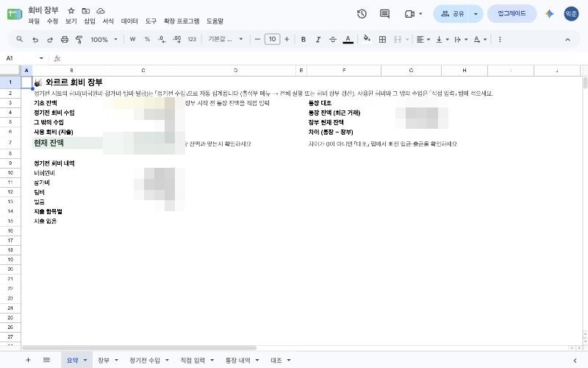The width and height of the screenshot is (588, 368).
Task: Switch to the 대조 sheet tab
Action: pos(276,361)
